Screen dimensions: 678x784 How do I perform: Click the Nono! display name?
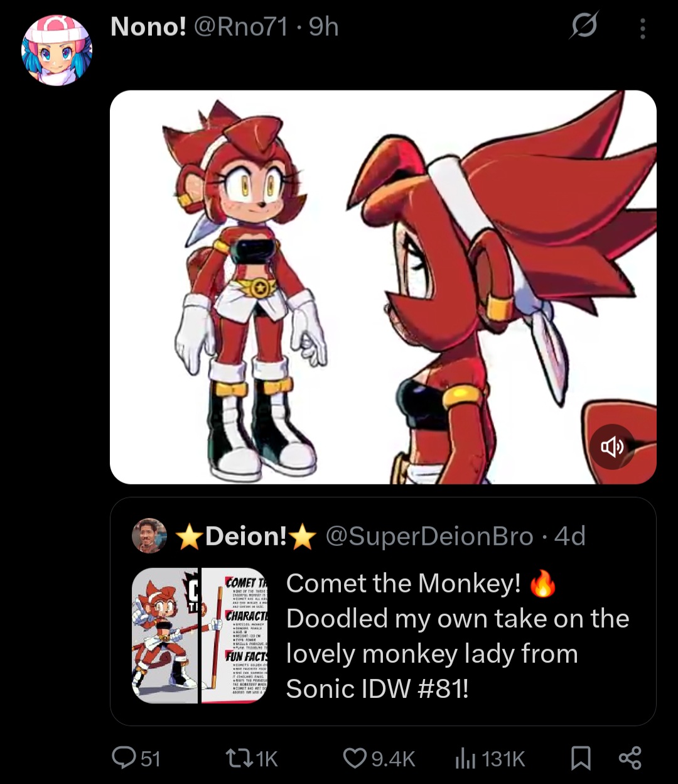(148, 27)
